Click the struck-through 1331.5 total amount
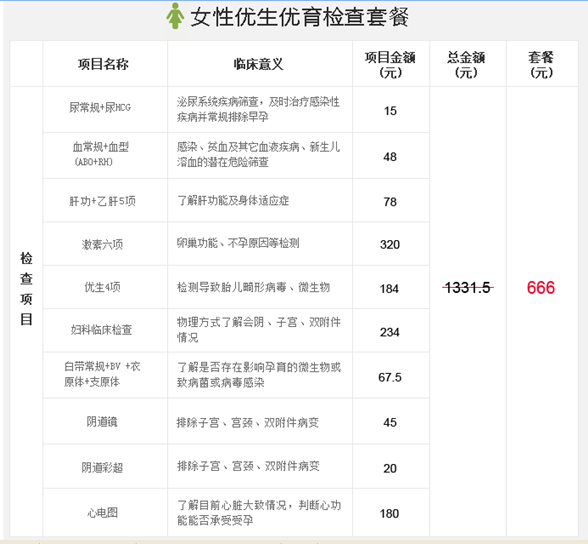The width and height of the screenshot is (588, 544). pos(468,288)
